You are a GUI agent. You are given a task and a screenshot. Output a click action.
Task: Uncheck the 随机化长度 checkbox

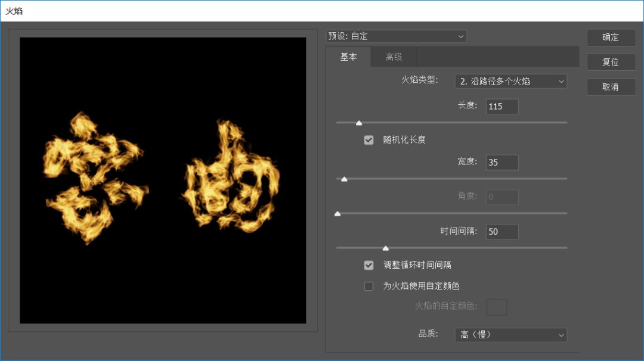coord(369,140)
